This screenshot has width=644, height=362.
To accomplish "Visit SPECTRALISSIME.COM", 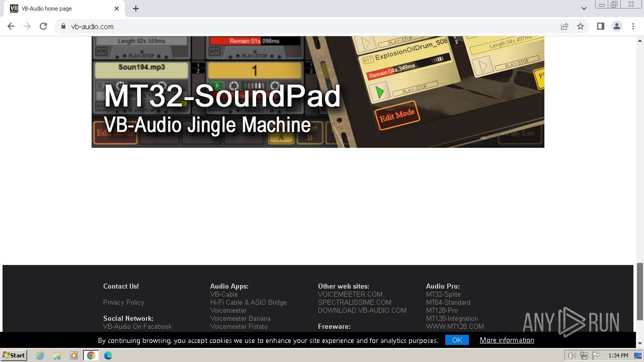I will (355, 302).
